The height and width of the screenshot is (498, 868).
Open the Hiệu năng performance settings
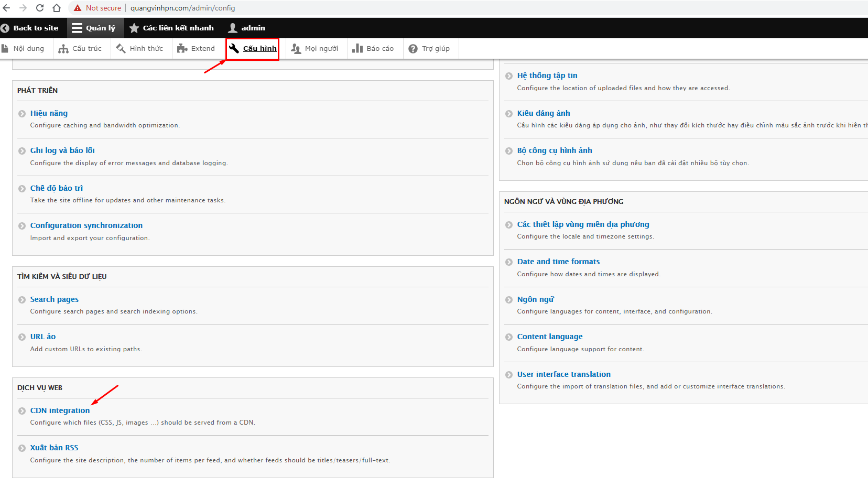click(x=49, y=113)
